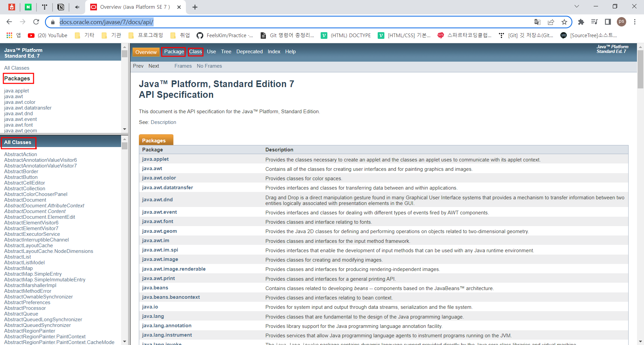Screen dimensions: 644x345
Task: Open the Deprecated navigation link
Action: pos(250,52)
